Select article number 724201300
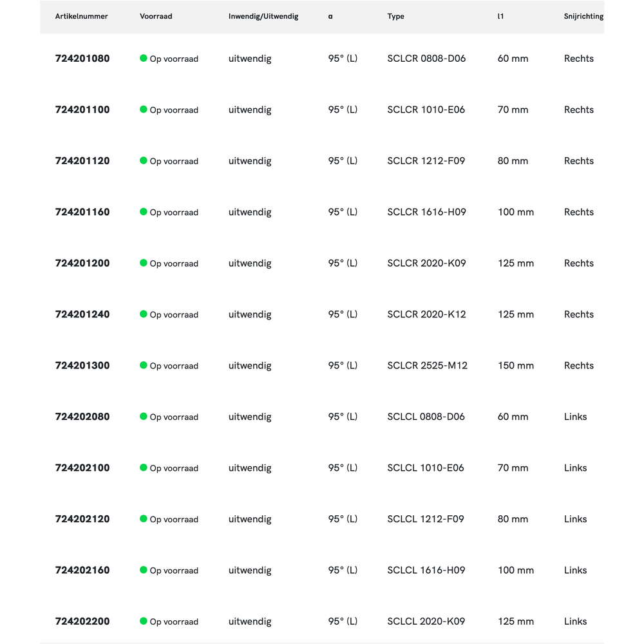The height and width of the screenshot is (644, 644). click(x=82, y=366)
